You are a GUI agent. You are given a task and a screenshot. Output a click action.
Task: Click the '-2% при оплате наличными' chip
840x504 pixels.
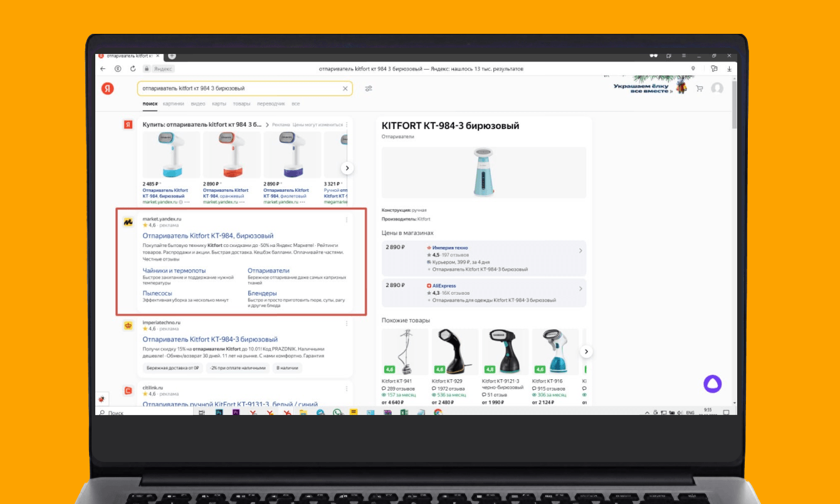click(239, 368)
